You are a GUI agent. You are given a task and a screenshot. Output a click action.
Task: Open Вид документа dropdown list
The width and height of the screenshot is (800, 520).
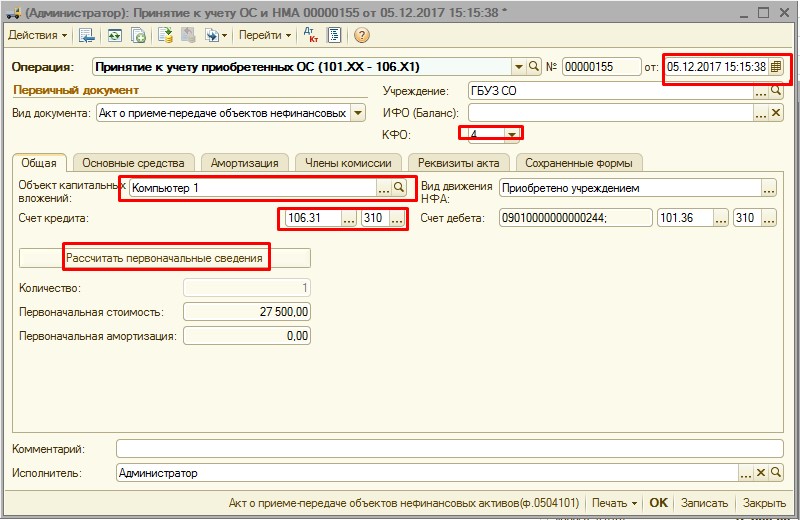click(x=359, y=113)
